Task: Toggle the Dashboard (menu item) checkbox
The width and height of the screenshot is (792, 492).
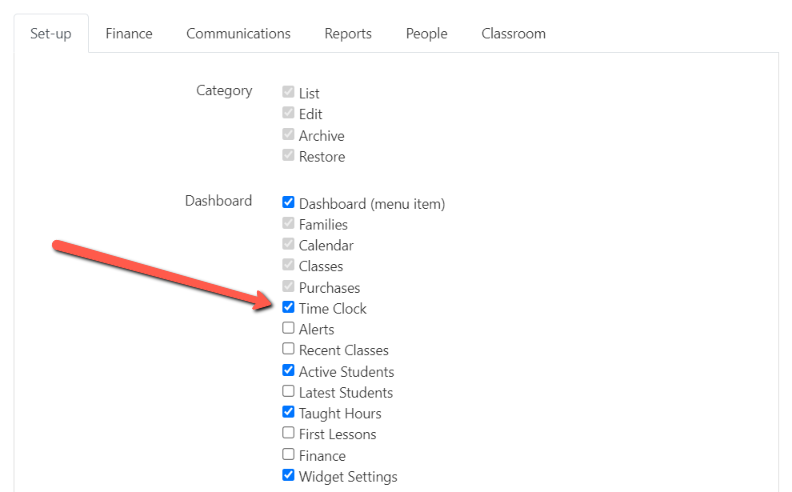Action: pyautogui.click(x=288, y=203)
